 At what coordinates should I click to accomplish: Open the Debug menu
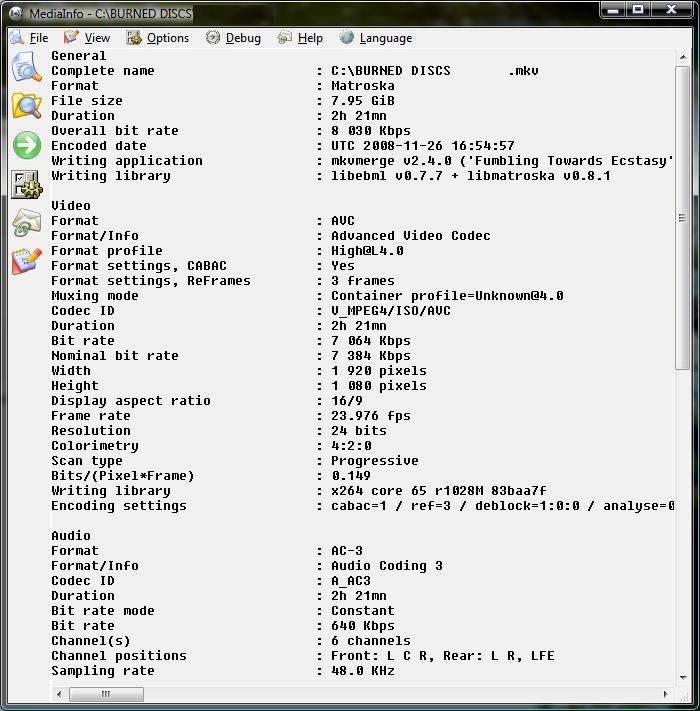tap(233, 38)
